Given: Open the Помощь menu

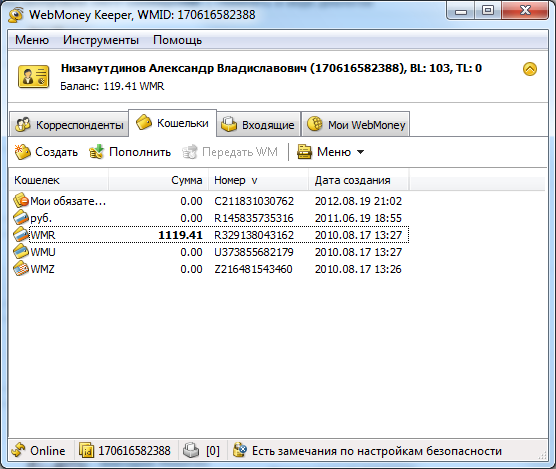Looking at the screenshot, I should 177,40.
